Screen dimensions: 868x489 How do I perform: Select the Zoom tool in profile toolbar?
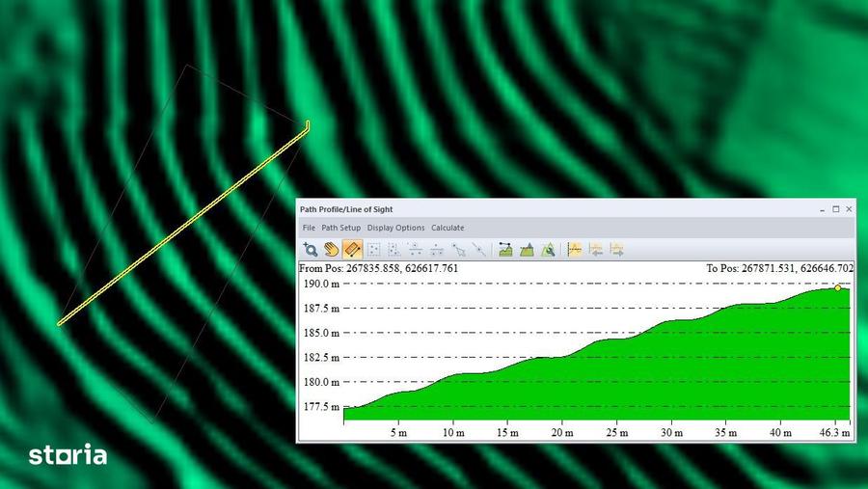310,250
